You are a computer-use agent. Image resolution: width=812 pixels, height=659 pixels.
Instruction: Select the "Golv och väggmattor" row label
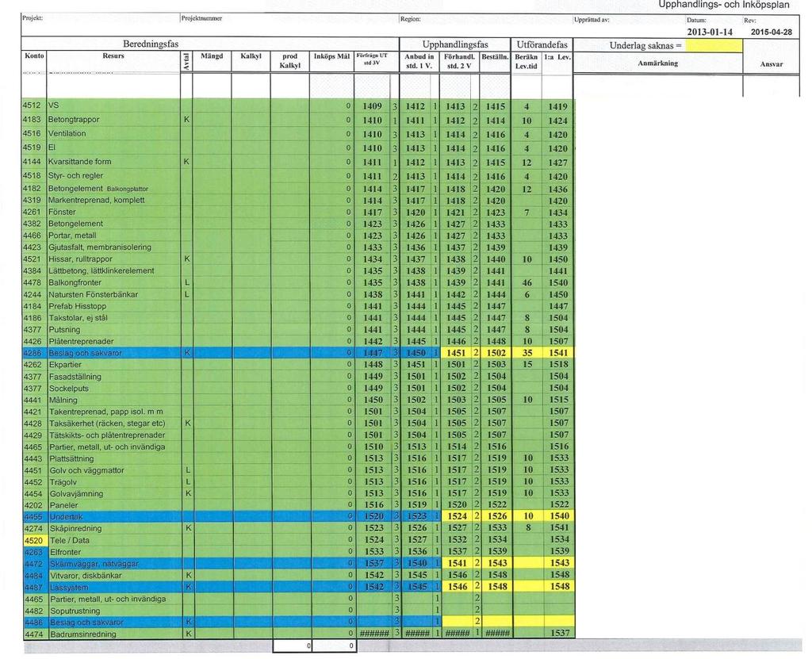pos(87,470)
